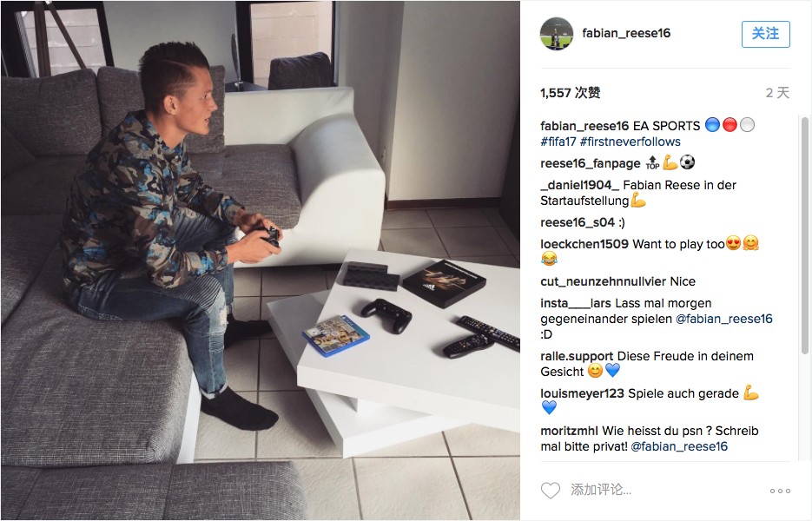Viewport: 812px width, 521px height.
Task: Open the #fifa17 hashtag link
Action: 558,142
